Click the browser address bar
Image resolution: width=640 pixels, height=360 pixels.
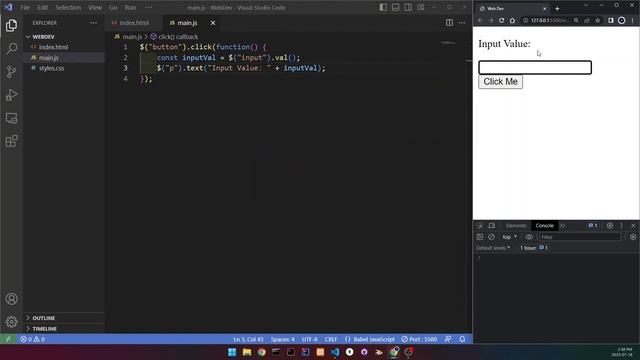pos(549,20)
